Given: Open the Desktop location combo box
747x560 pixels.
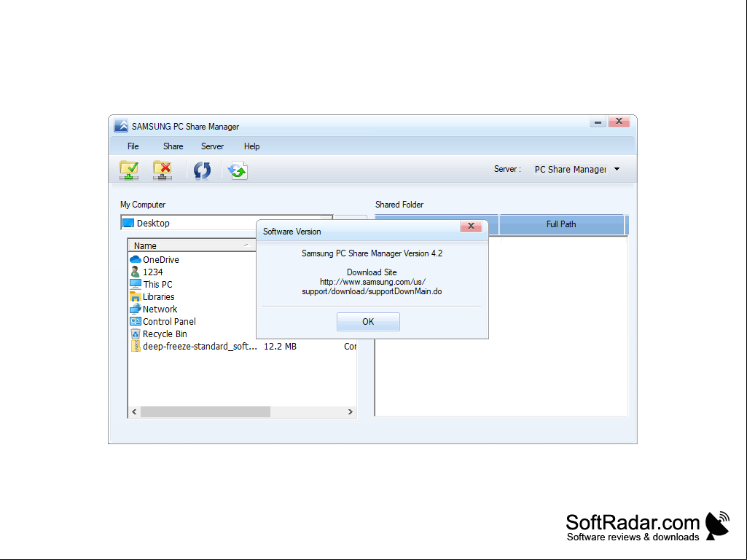Looking at the screenshot, I should click(x=227, y=223).
